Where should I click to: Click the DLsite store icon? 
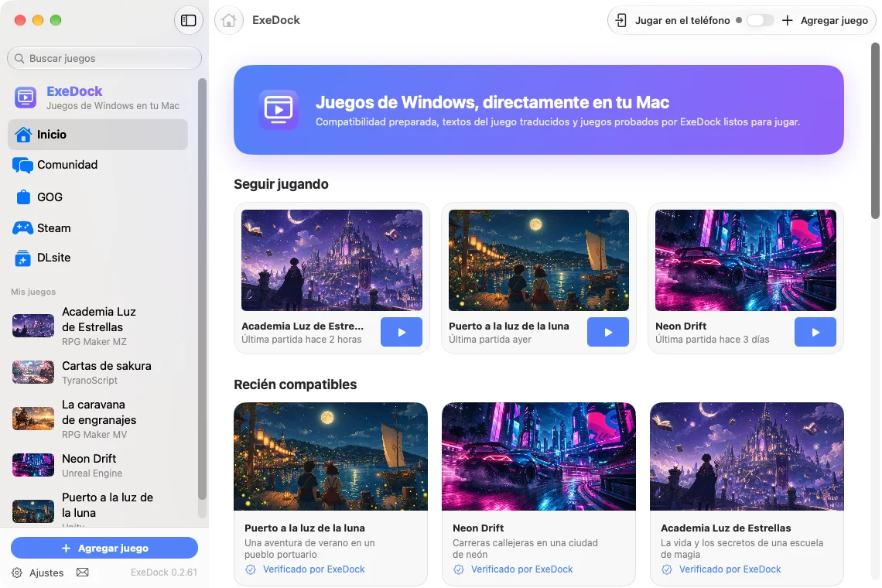[22, 258]
